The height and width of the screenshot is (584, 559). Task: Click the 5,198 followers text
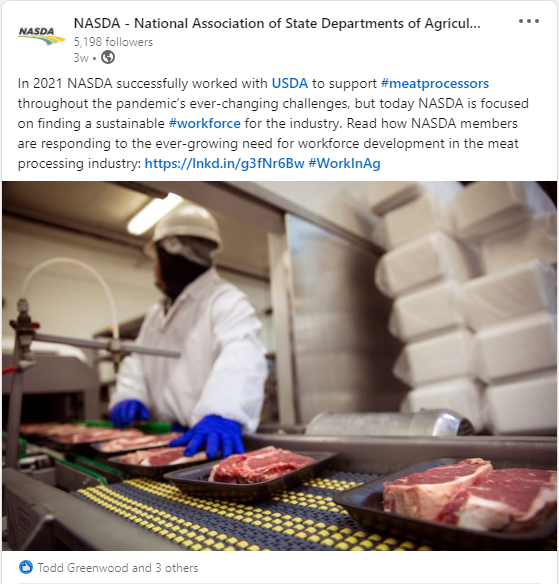(x=113, y=42)
